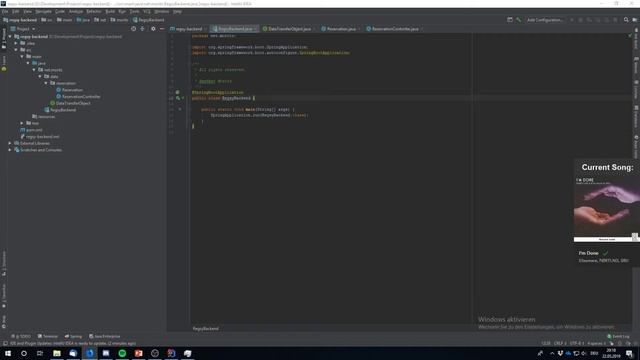Switch to ReservationController.java tab
The height and width of the screenshot is (360, 640).
(x=394, y=29)
